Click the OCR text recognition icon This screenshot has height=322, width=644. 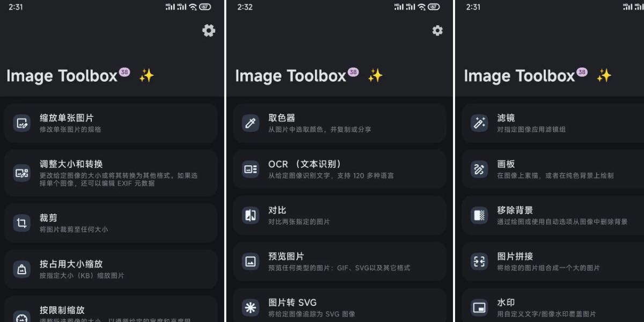(251, 169)
